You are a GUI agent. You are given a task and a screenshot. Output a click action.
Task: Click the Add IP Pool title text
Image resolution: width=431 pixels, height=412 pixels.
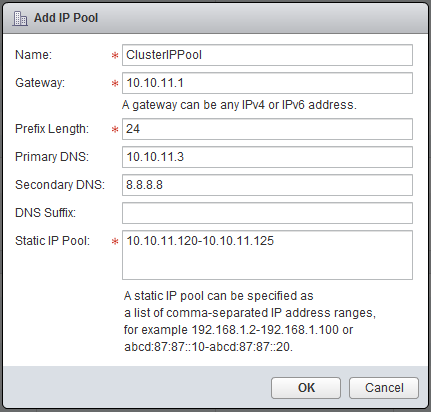(x=66, y=18)
